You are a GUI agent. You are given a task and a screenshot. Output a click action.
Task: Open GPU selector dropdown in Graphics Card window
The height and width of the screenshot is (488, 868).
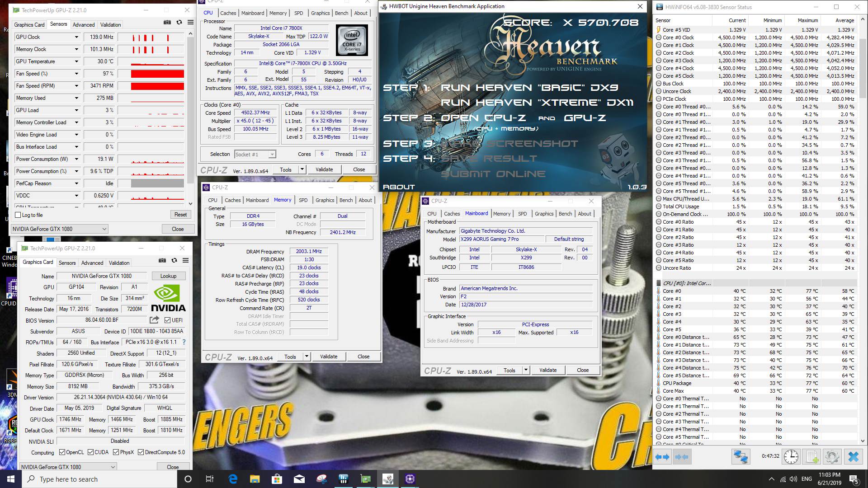tap(68, 467)
